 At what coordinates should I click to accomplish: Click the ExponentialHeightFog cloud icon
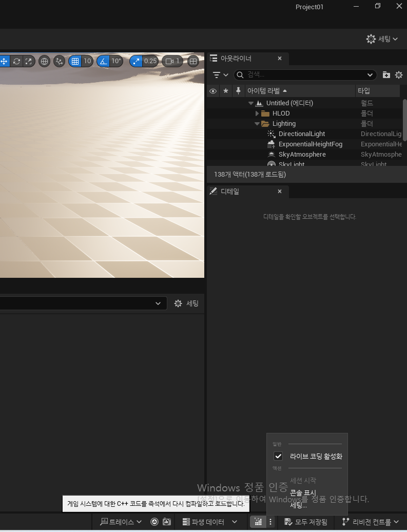(272, 144)
